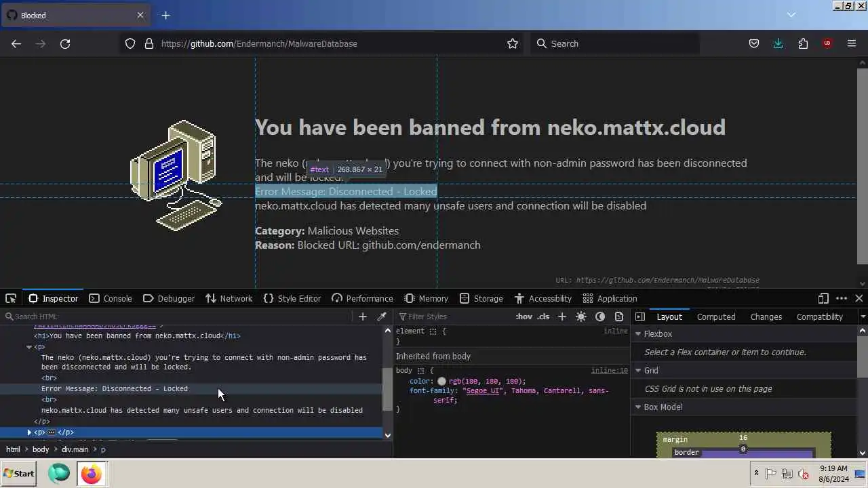Open the Memory tab
Viewport: 868px width, 488px height.
tap(427, 298)
